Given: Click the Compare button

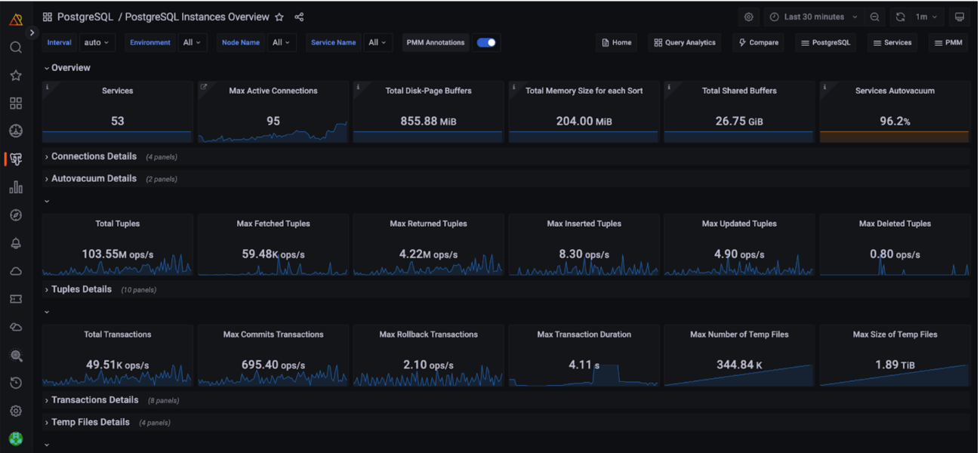Looking at the screenshot, I should (x=758, y=42).
